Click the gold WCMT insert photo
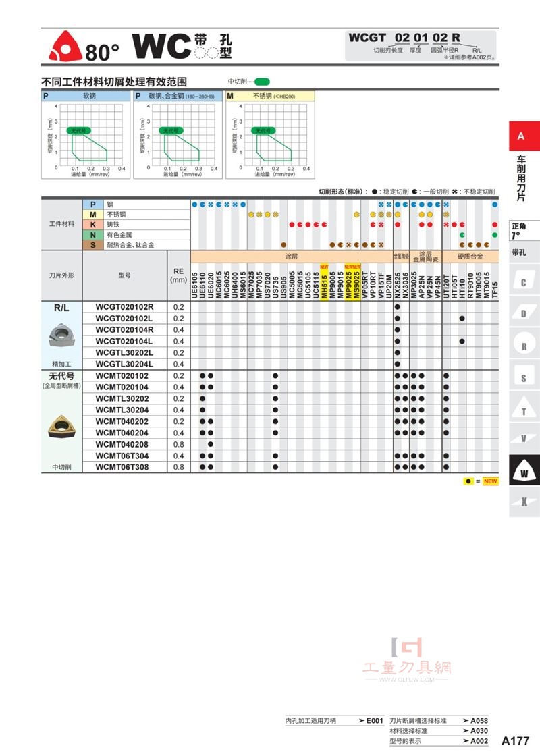This screenshot has height=756, width=540. [61, 426]
